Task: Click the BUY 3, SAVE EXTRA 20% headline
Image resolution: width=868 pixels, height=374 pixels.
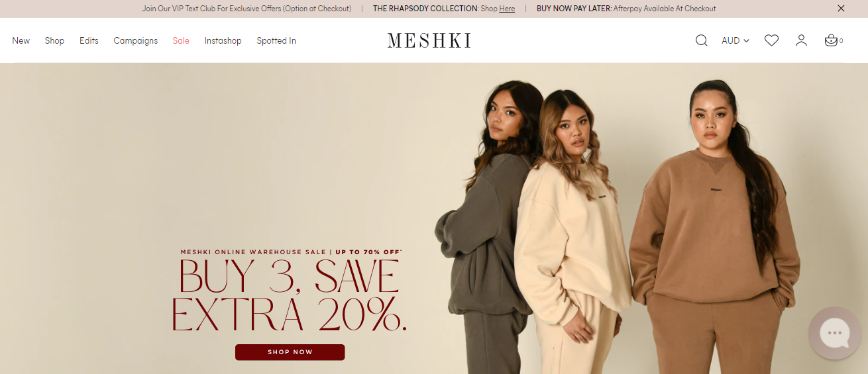Action: [x=289, y=295]
